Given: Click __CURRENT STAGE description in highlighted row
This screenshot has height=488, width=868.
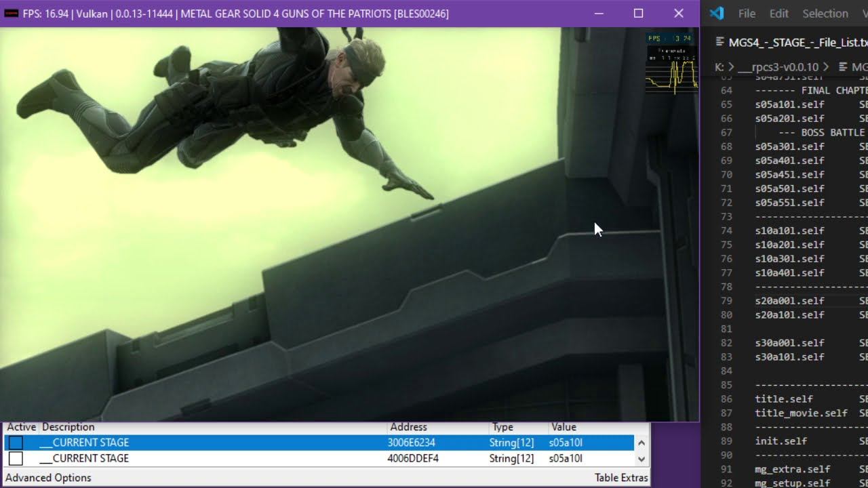Looking at the screenshot, I should (x=84, y=443).
